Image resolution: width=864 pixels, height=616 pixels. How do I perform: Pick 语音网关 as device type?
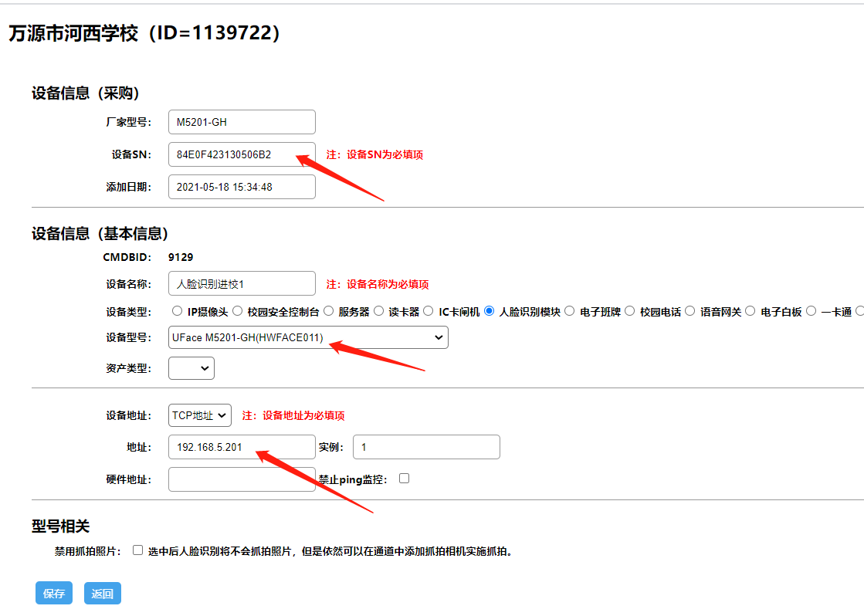click(690, 311)
